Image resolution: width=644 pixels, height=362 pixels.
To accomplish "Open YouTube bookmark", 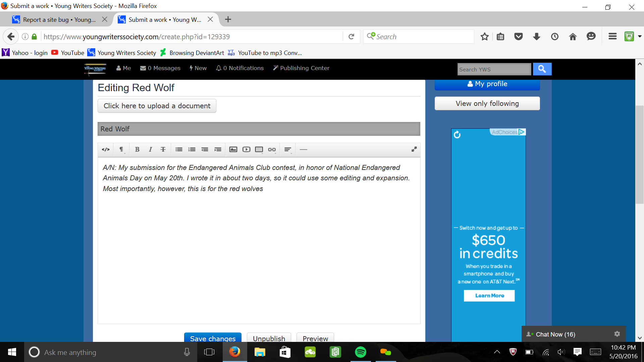I will click(x=67, y=53).
